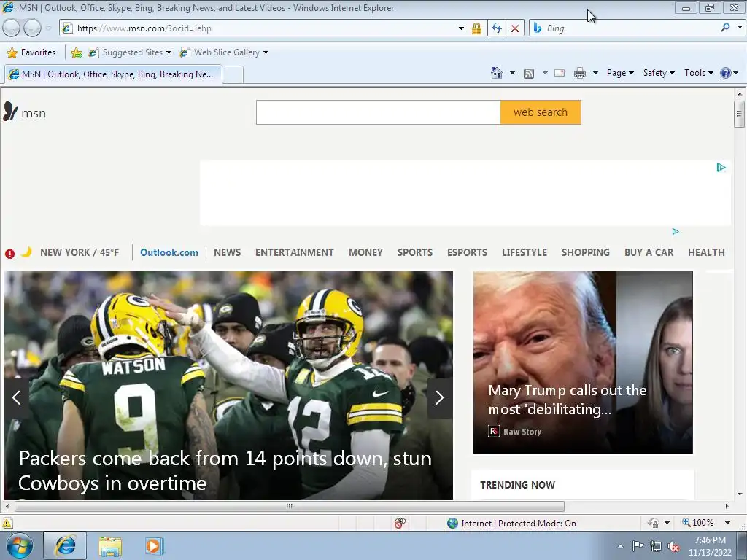Select the MSN browser tab
This screenshot has width=747, height=560.
(x=113, y=74)
